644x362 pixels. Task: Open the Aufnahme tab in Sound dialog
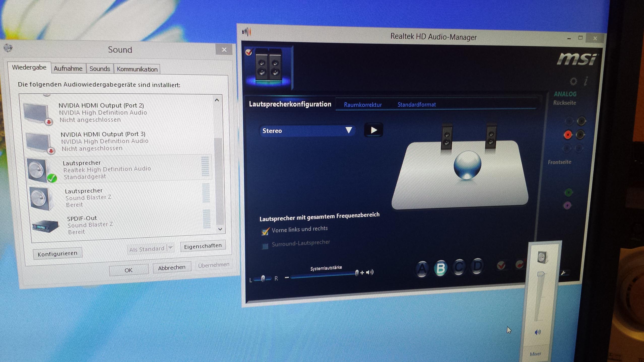pos(68,69)
